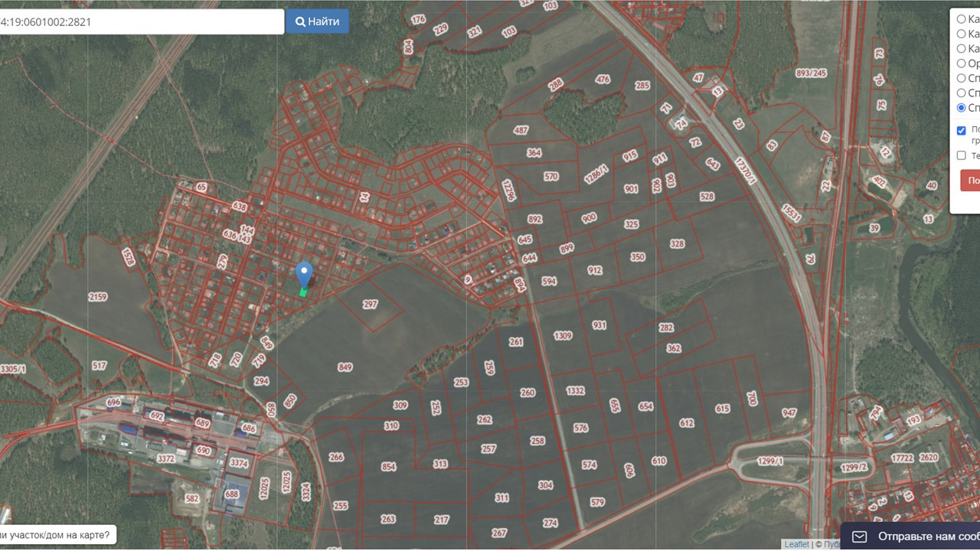
Task: Select parcel labeled 582
Action: (191, 499)
